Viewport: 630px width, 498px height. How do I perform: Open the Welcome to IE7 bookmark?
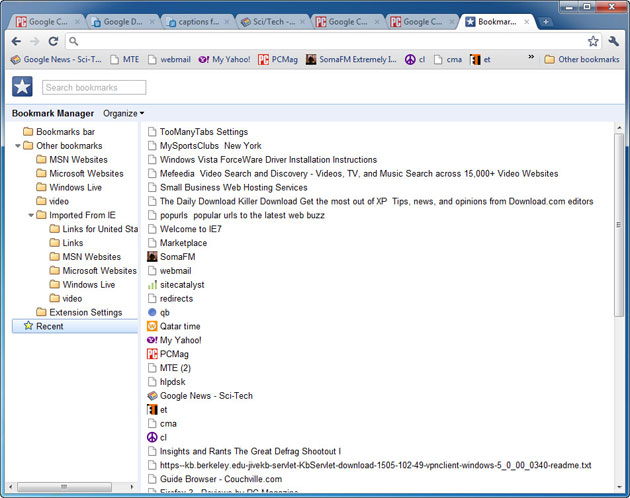184,229
